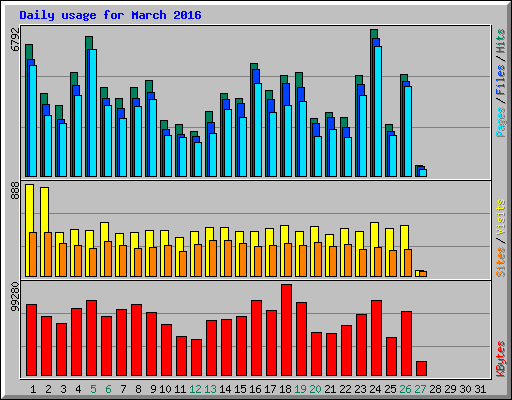Select day 4 on the x-axis
The image size is (512, 400).
click(x=78, y=389)
